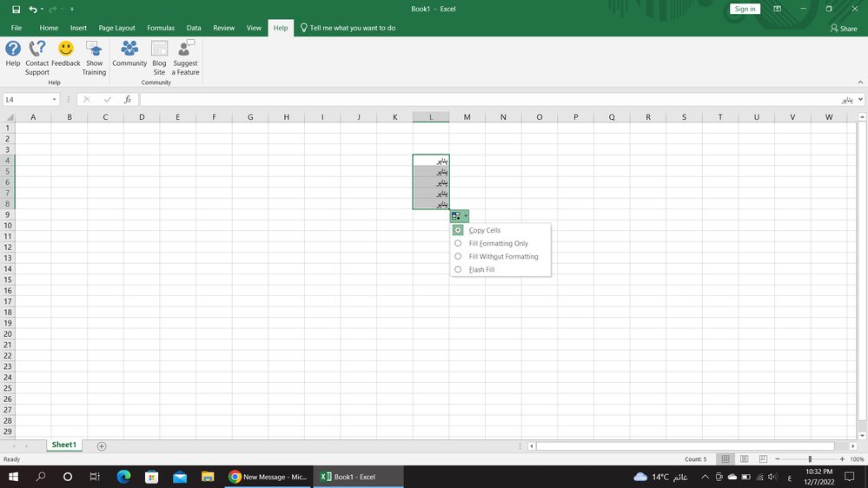Screen dimensions: 868x488
Task: Click the Insert Function fx icon
Action: pos(128,100)
